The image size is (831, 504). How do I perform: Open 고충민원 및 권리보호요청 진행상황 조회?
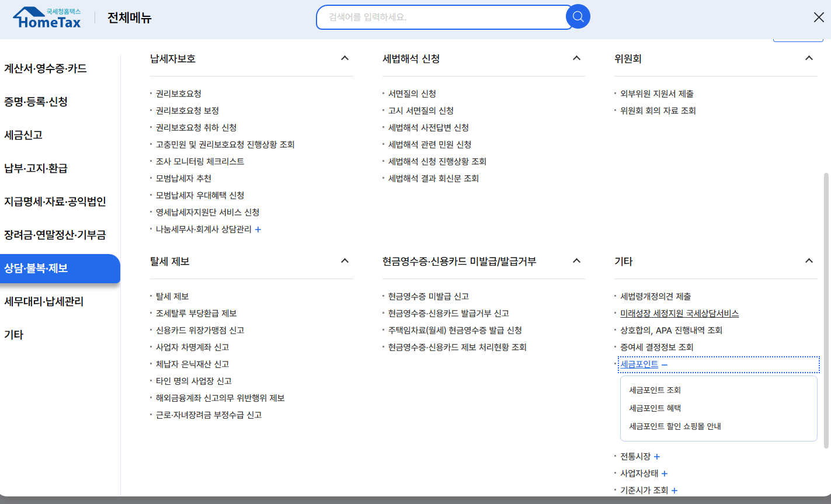click(x=225, y=144)
